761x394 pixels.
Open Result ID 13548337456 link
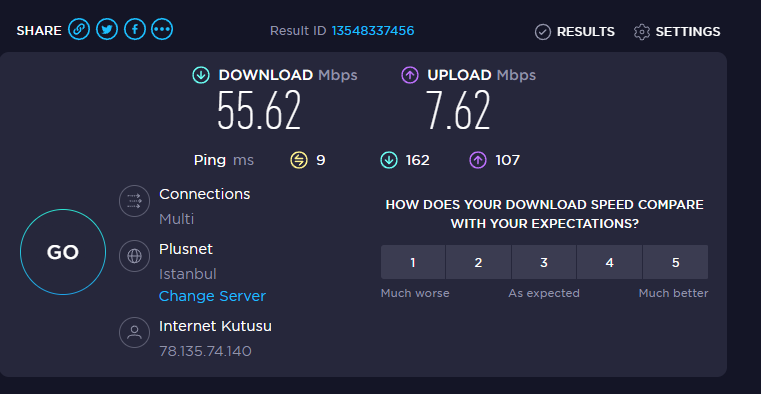(x=373, y=31)
